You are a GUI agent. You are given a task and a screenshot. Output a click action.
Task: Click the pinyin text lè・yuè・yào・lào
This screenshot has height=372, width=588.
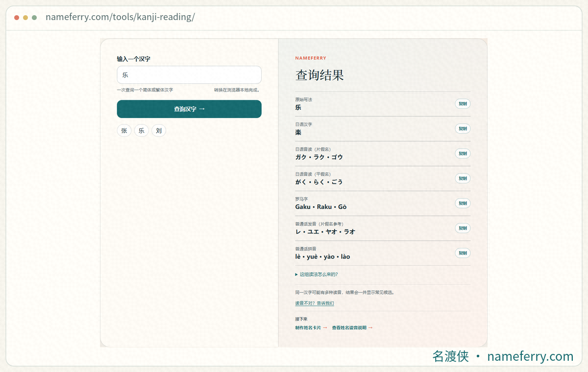point(322,256)
